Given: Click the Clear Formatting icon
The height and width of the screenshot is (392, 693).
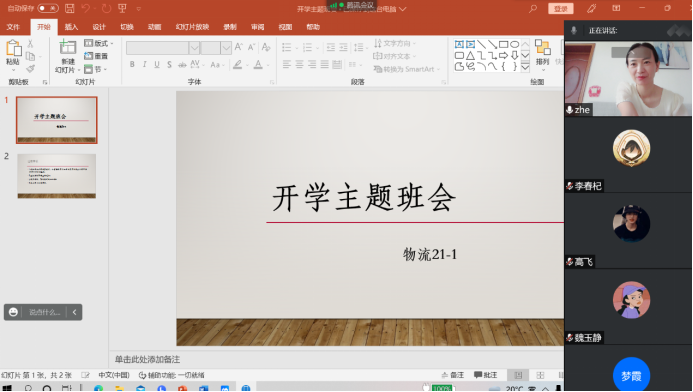Looking at the screenshot, I should click(266, 47).
